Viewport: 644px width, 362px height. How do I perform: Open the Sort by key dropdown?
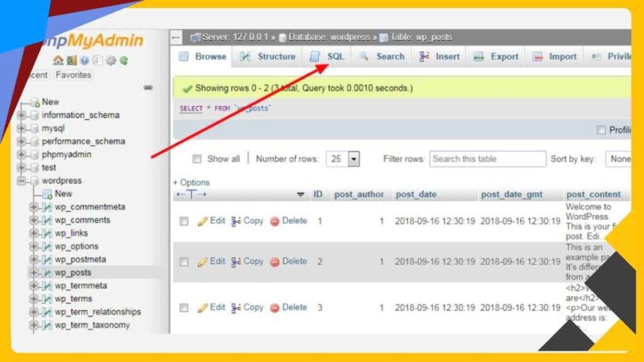[x=622, y=159]
